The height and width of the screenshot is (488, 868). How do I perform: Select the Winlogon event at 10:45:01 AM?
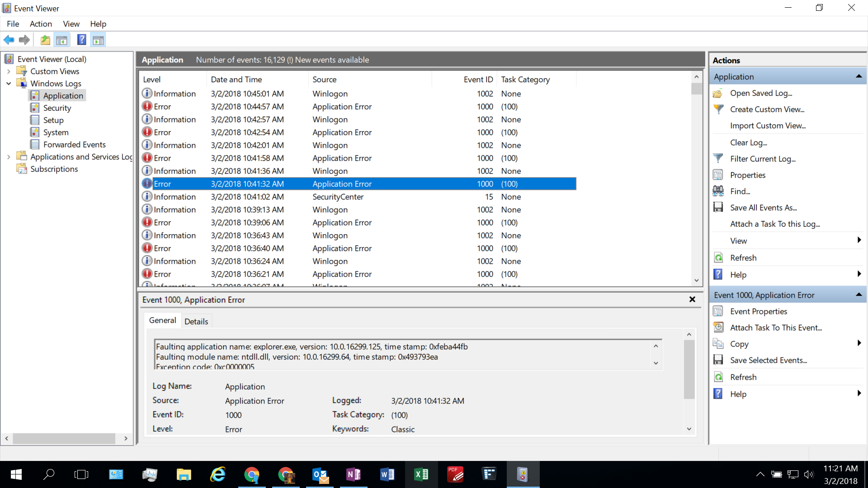pos(358,94)
